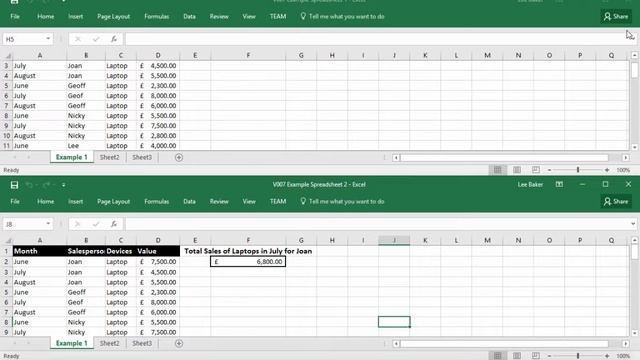Select Sheet3 tab in upper window
The width and height of the screenshot is (640, 360).
[142, 158]
